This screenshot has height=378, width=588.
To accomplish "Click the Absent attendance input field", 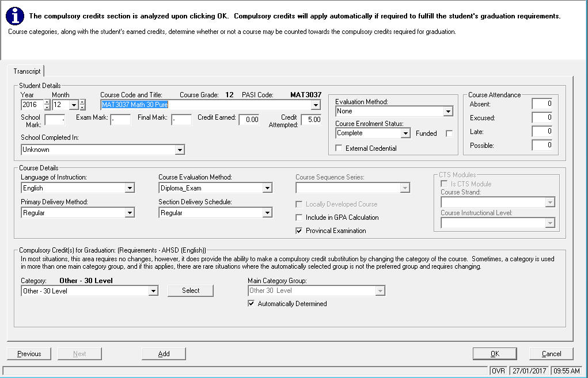I will click(542, 104).
